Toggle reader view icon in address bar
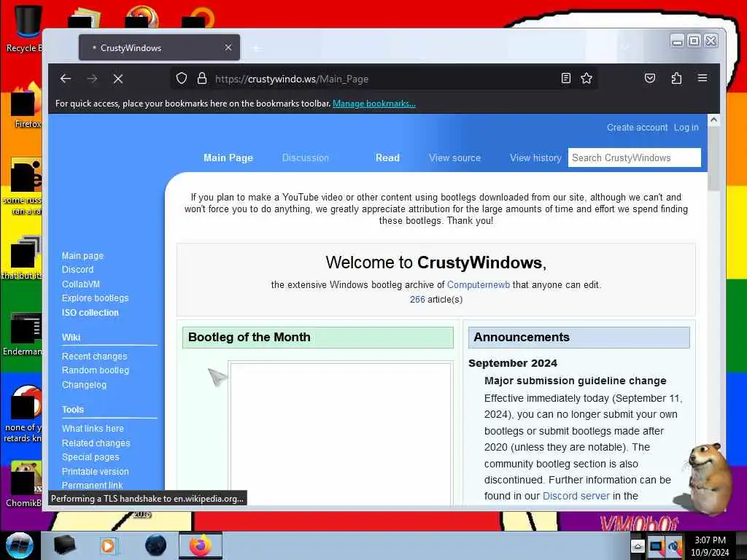747x560 pixels. click(x=565, y=79)
